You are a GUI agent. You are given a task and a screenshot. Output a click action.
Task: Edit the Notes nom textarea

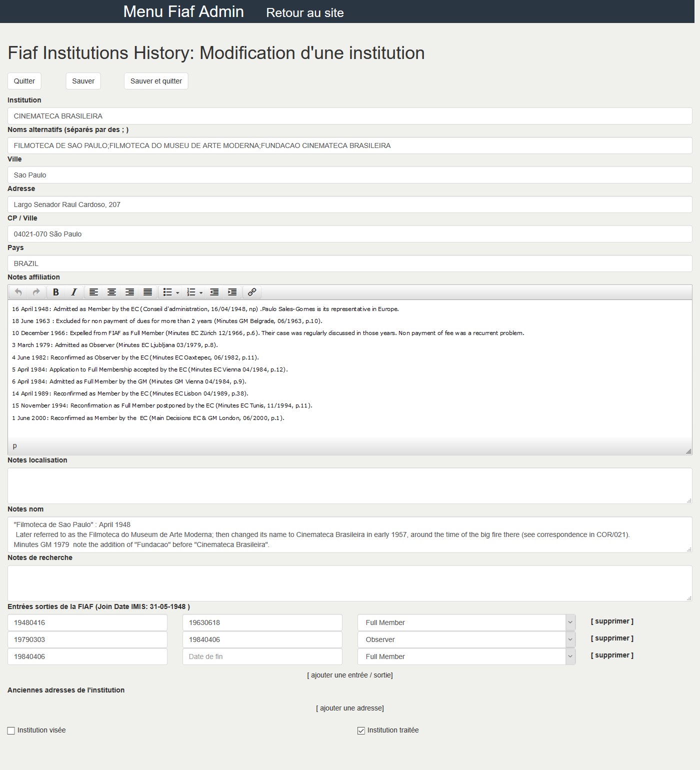click(x=350, y=534)
